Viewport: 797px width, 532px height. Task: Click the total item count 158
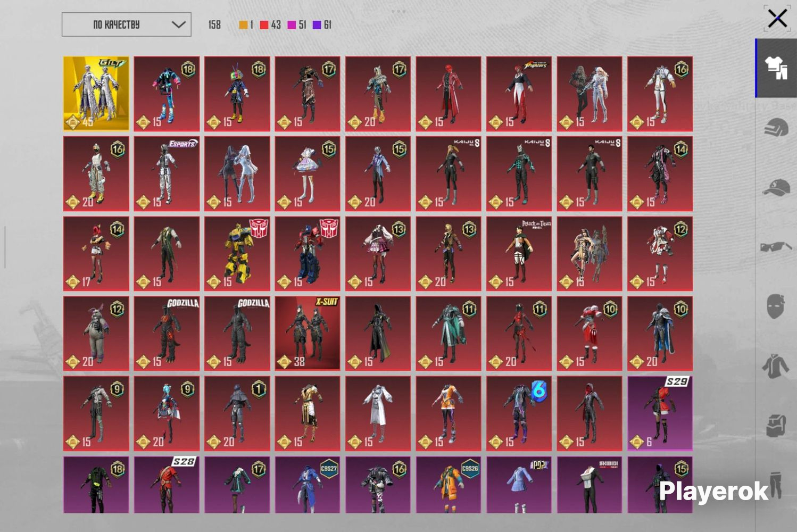[214, 24]
